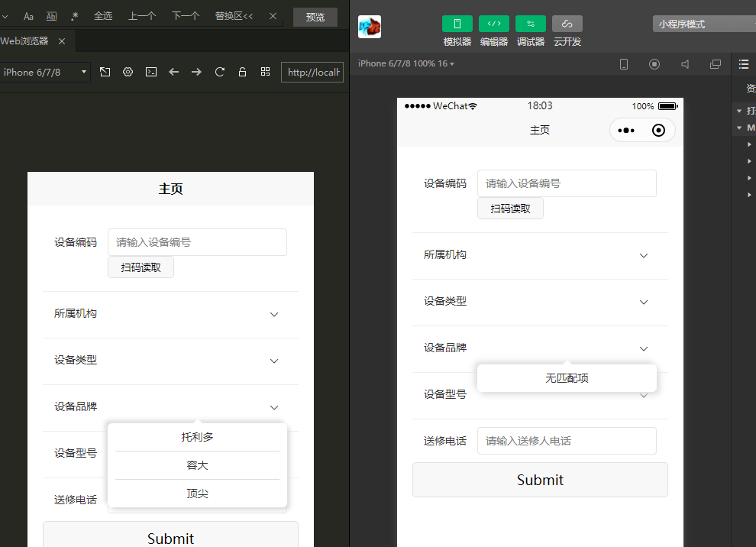Click 无匹配项 popup item in simulator
The width and height of the screenshot is (756, 547).
[x=567, y=378]
